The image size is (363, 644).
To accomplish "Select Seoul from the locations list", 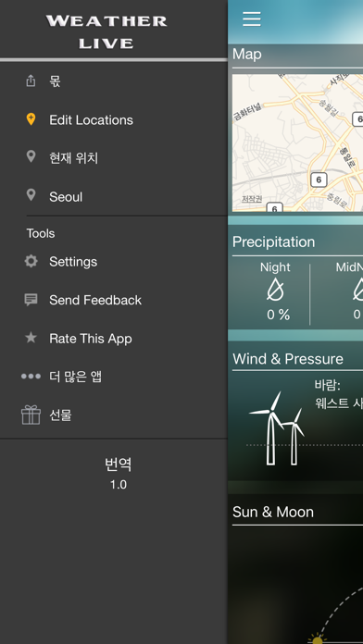I will (114, 197).
